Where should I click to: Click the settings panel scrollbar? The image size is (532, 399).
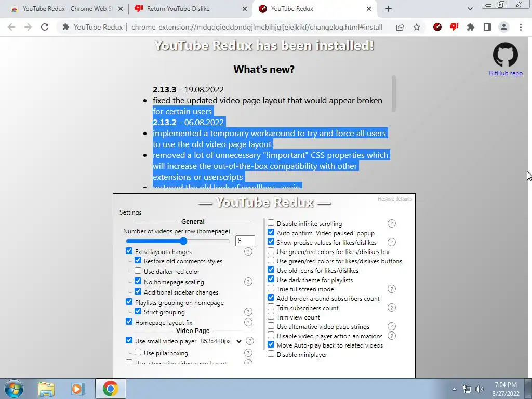[x=264, y=284]
